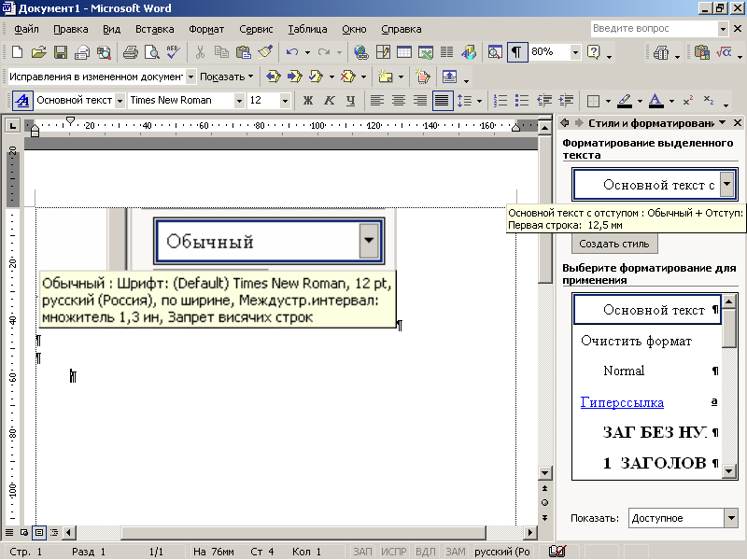Open the Правка menu

point(71,29)
